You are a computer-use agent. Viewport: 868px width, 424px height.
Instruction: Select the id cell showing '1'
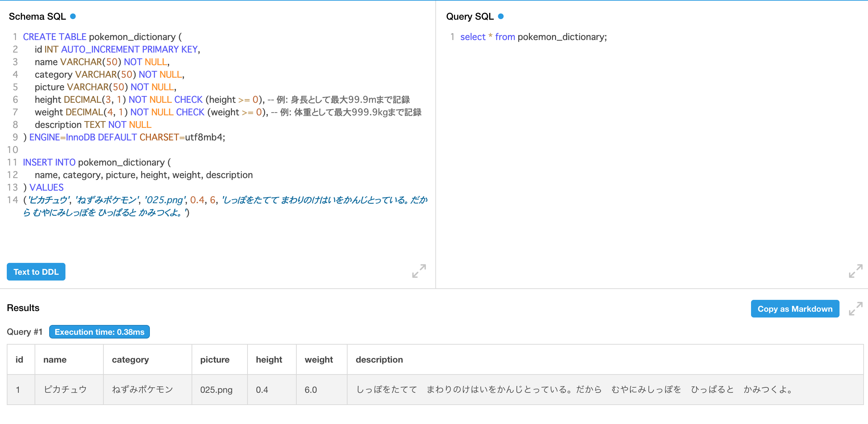21,389
